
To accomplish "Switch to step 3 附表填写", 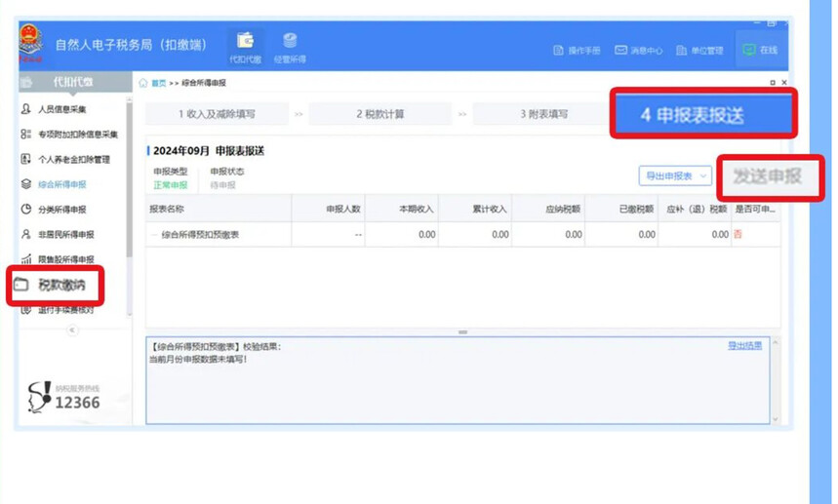I will (544, 114).
